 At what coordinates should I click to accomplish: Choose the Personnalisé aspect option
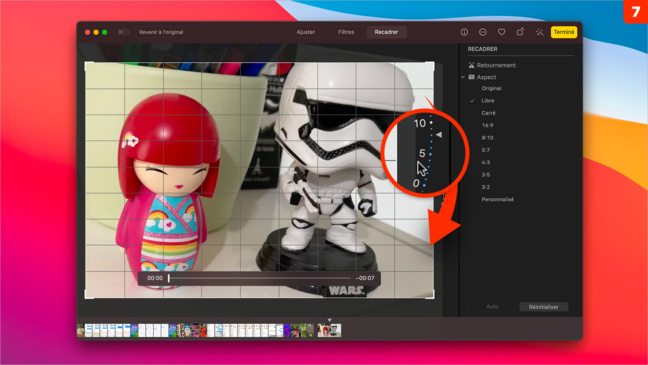pyautogui.click(x=498, y=200)
